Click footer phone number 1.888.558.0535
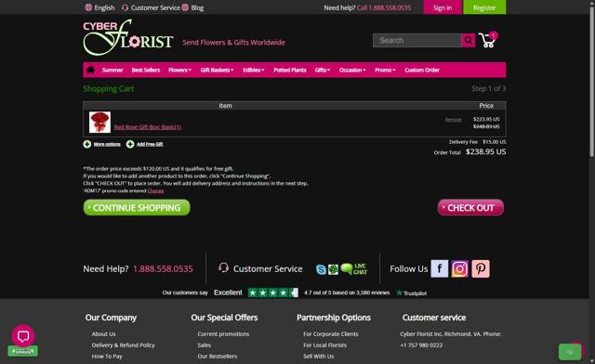595x364 pixels. 163,269
